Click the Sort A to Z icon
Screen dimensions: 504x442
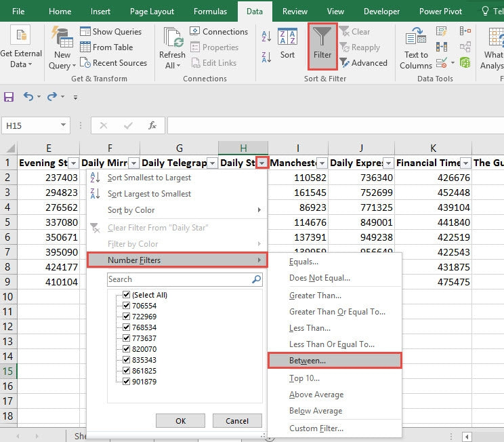tap(266, 36)
